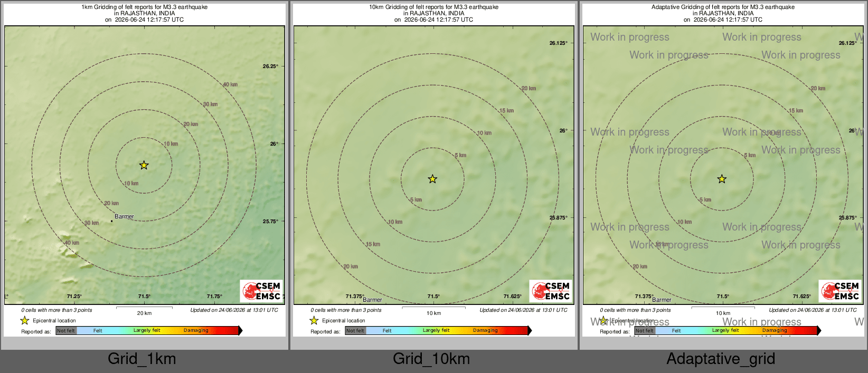This screenshot has width=868, height=373.
Task: Click the Barmer town marker dot on the Grid_1km map
Action: click(x=111, y=221)
